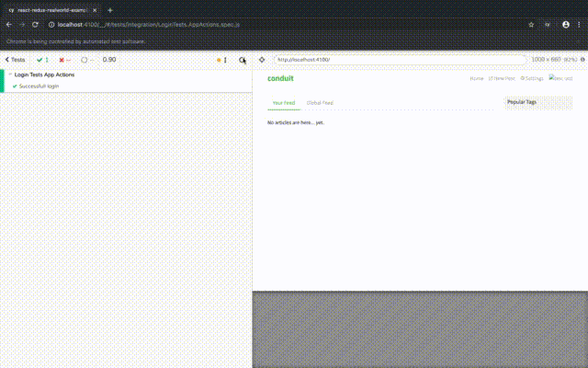Click the failed tests count
This screenshot has width=588, height=368.
tap(64, 60)
